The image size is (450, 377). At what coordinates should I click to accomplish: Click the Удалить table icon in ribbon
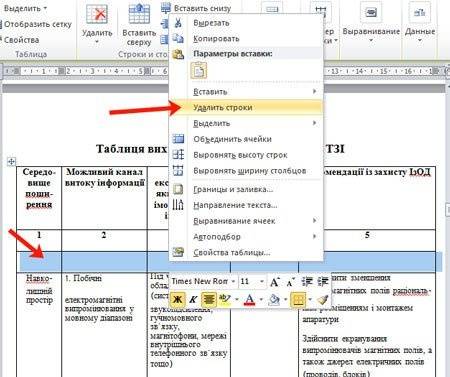tap(97, 13)
